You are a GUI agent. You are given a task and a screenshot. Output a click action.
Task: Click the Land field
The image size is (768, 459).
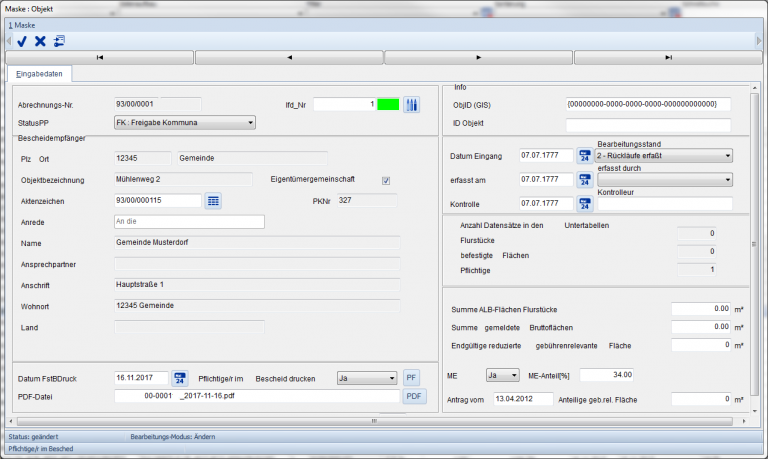189,327
